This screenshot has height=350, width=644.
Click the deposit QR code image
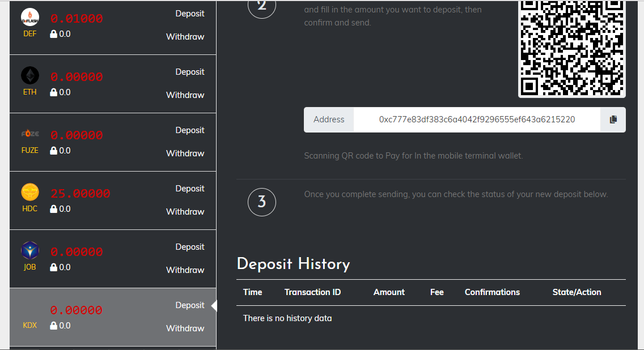point(571,49)
